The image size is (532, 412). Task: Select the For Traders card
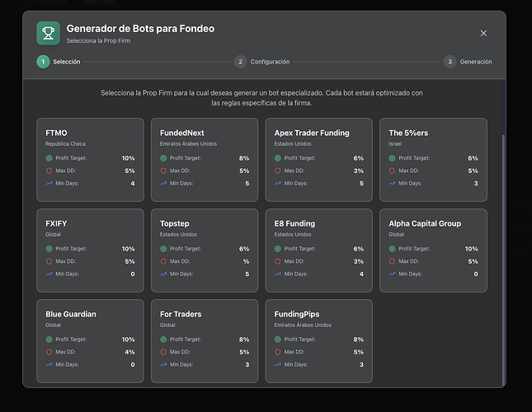click(x=205, y=341)
